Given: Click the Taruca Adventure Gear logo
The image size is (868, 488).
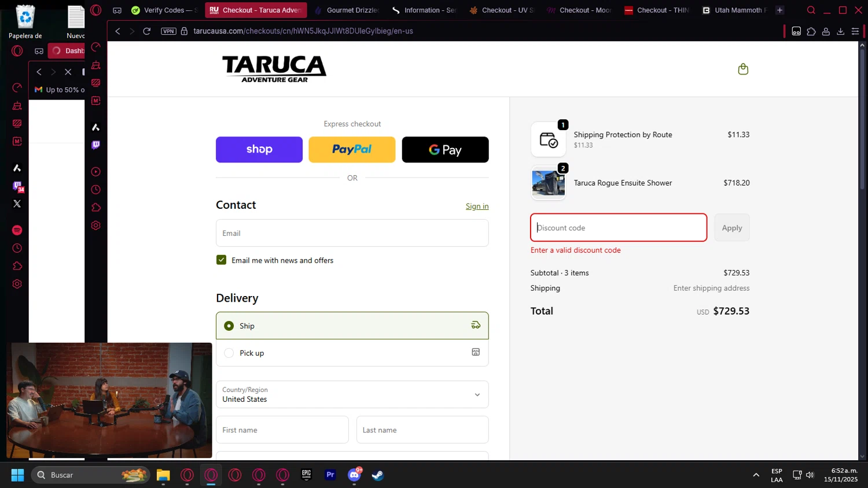Looking at the screenshot, I should pos(274,69).
